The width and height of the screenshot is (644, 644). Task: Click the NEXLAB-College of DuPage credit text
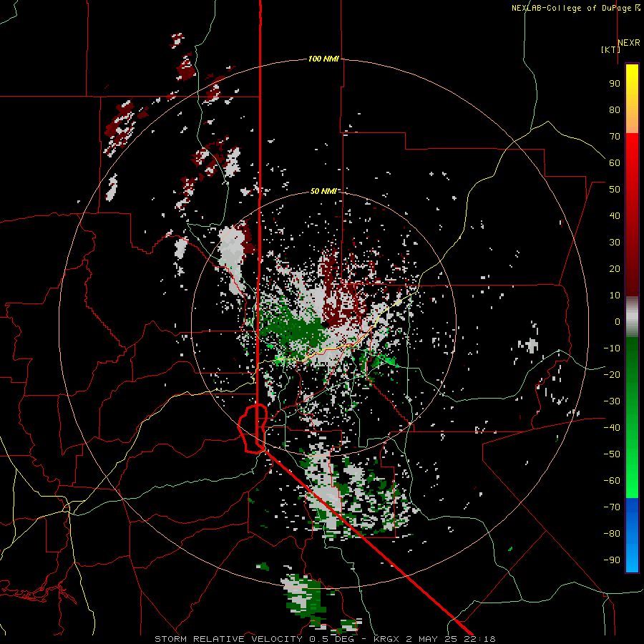pyautogui.click(x=571, y=8)
